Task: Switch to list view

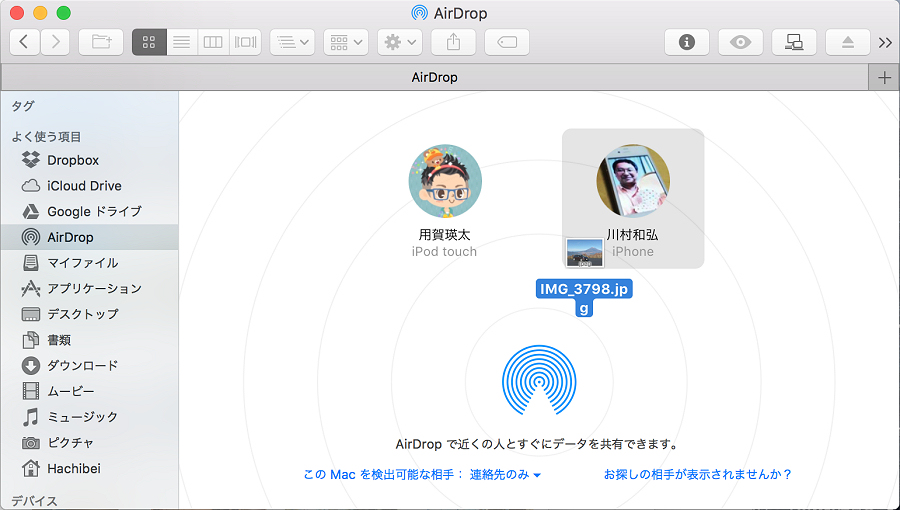Action: point(181,42)
